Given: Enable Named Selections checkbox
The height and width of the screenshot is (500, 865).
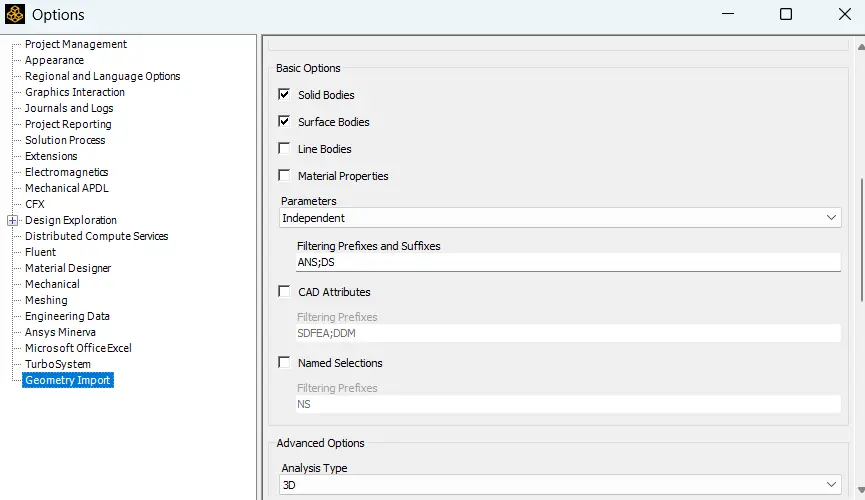Looking at the screenshot, I should coord(284,363).
